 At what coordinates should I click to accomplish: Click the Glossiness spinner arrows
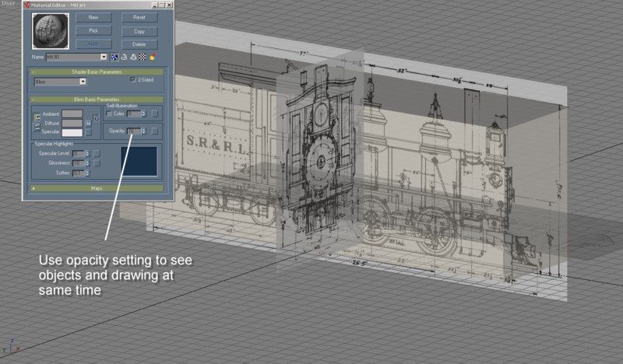(x=87, y=163)
